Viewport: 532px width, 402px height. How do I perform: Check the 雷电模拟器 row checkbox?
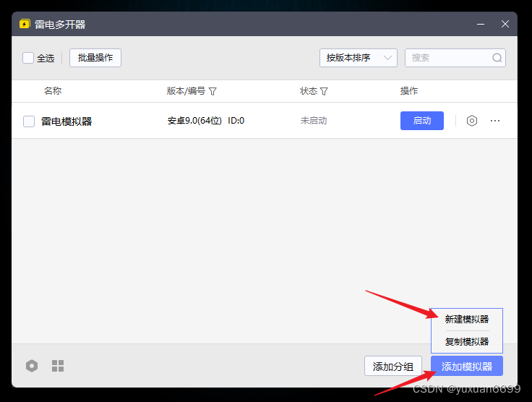click(x=29, y=121)
